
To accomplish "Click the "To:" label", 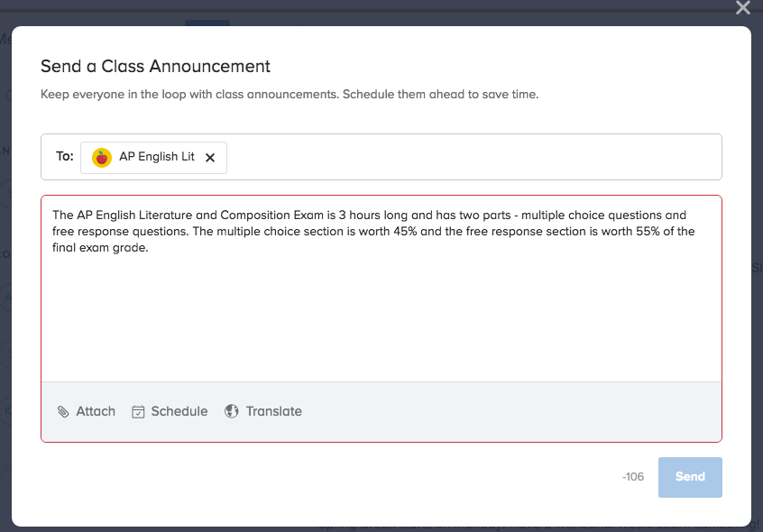I will coord(65,157).
